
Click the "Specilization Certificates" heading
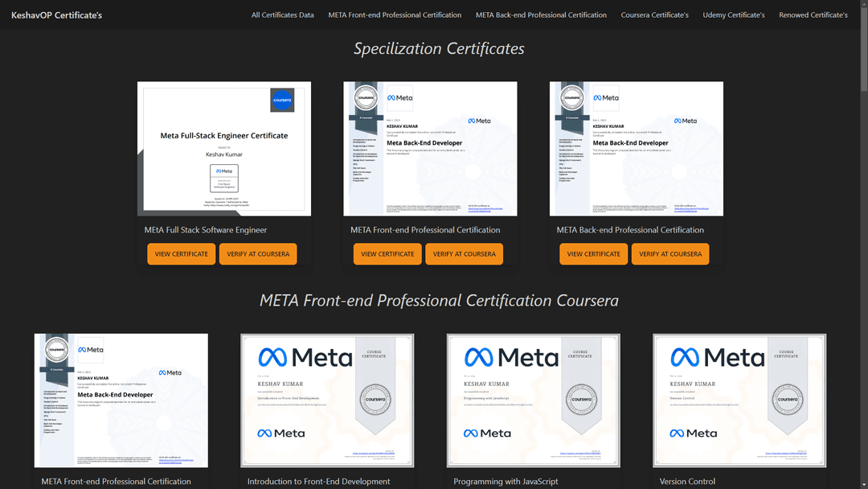coord(439,49)
